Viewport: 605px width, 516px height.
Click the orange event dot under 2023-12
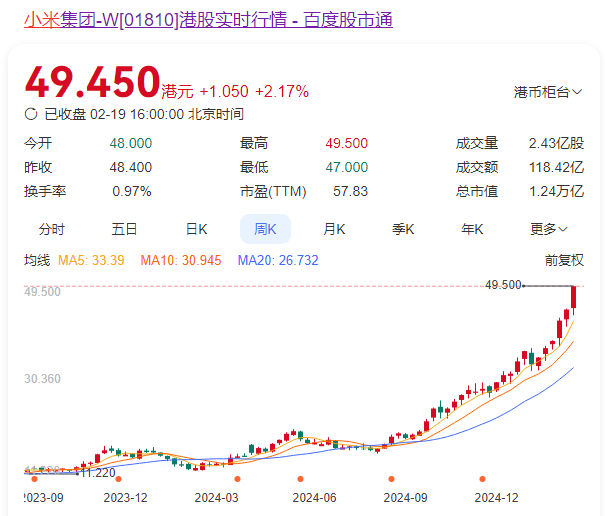click(118, 479)
